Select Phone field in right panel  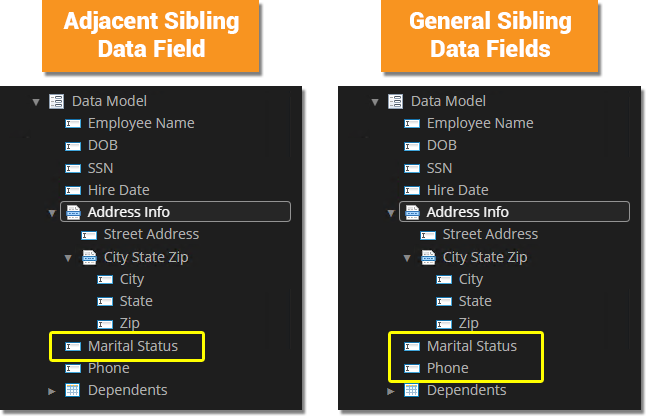click(x=447, y=368)
